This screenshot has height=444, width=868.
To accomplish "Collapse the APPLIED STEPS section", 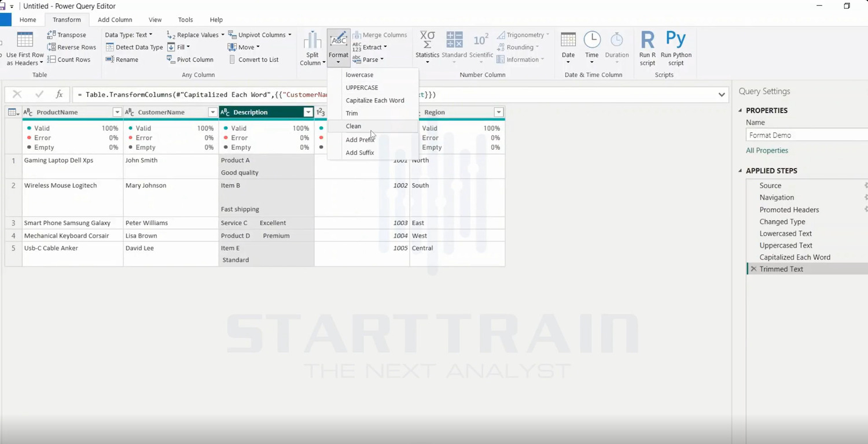I will pyautogui.click(x=741, y=171).
